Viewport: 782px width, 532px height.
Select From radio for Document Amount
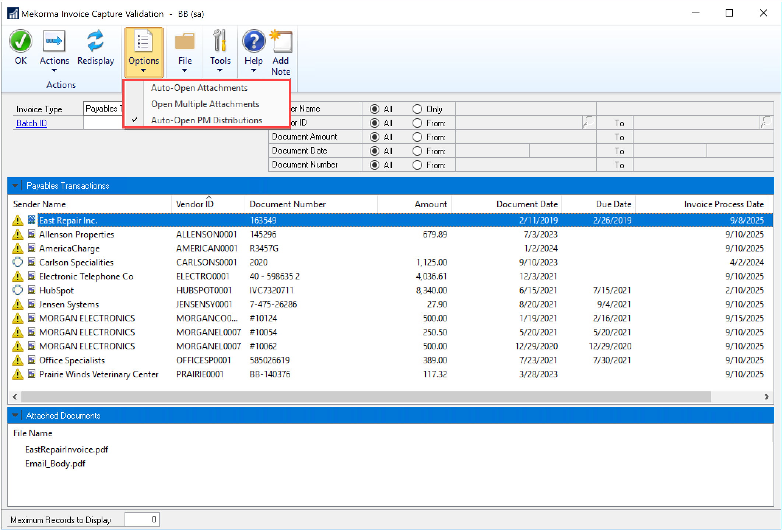(x=417, y=137)
